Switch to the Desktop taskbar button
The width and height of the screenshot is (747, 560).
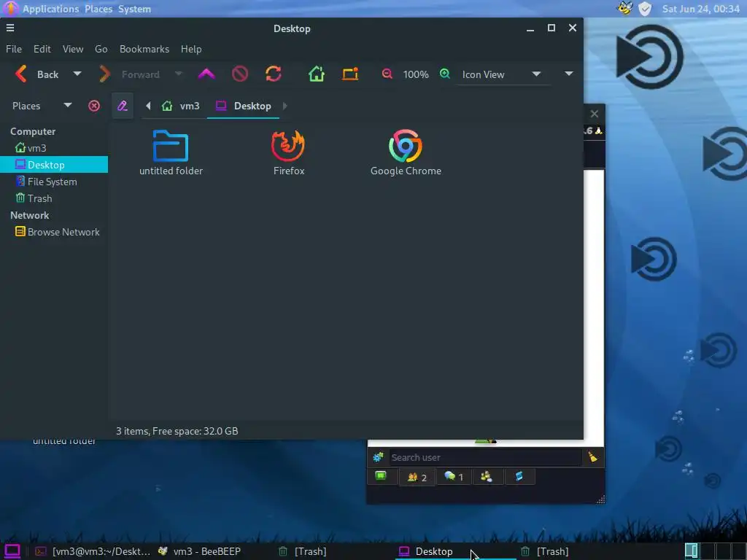click(455, 551)
